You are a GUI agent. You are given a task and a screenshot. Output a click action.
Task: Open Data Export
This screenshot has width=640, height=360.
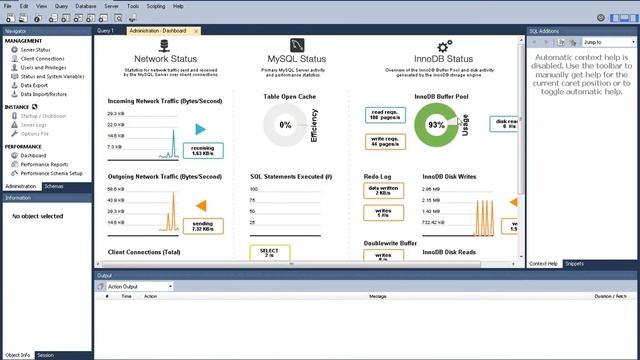tap(34, 85)
